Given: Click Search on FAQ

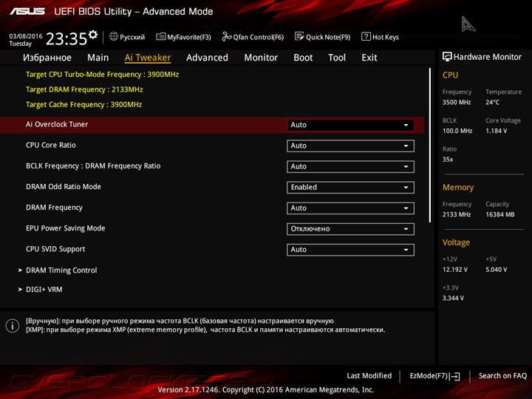Looking at the screenshot, I should click(x=502, y=376).
